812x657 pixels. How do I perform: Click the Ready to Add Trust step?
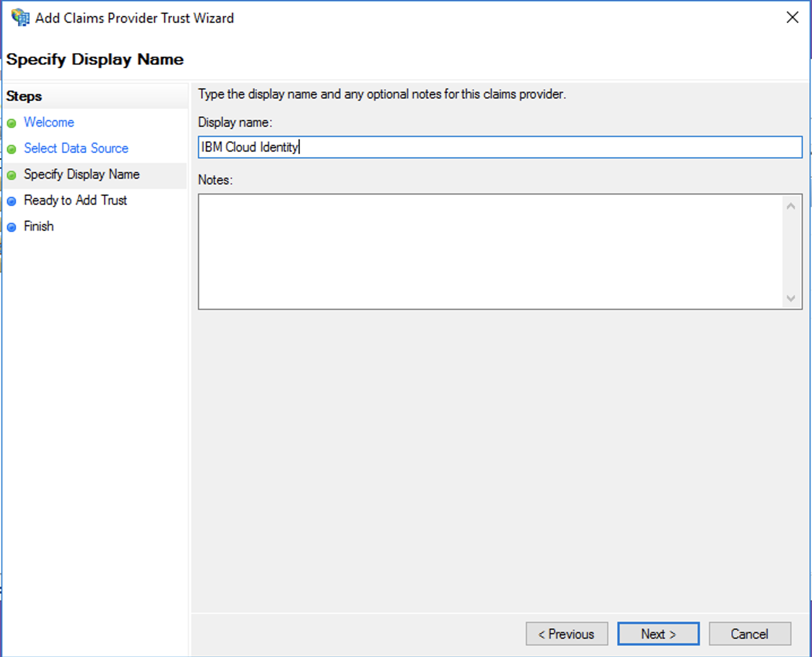(75, 200)
